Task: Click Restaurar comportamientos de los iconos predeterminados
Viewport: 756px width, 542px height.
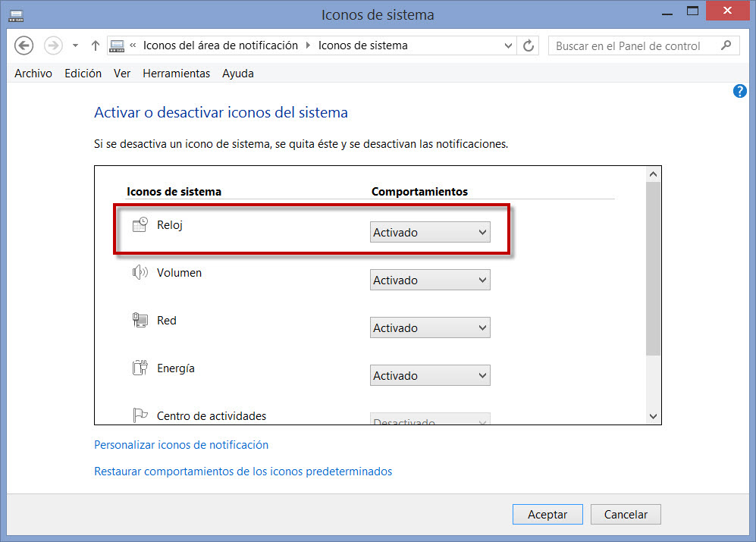Action: pyautogui.click(x=243, y=471)
